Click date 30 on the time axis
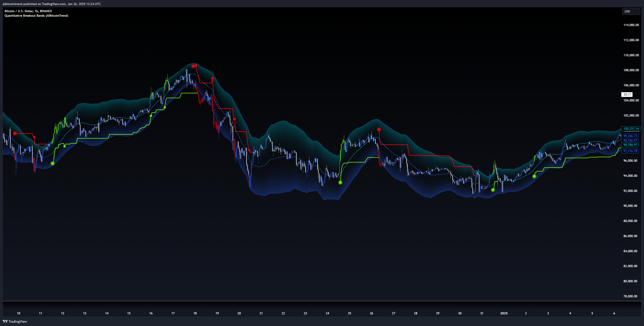This screenshot has width=644, height=326. point(460,313)
